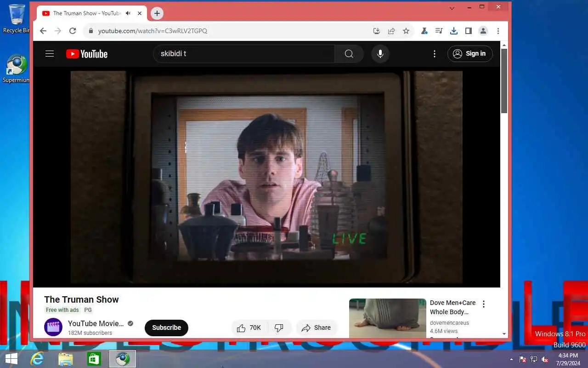Click the scrollbar down arrow
Image resolution: width=588 pixels, height=368 pixels.
pos(504,334)
